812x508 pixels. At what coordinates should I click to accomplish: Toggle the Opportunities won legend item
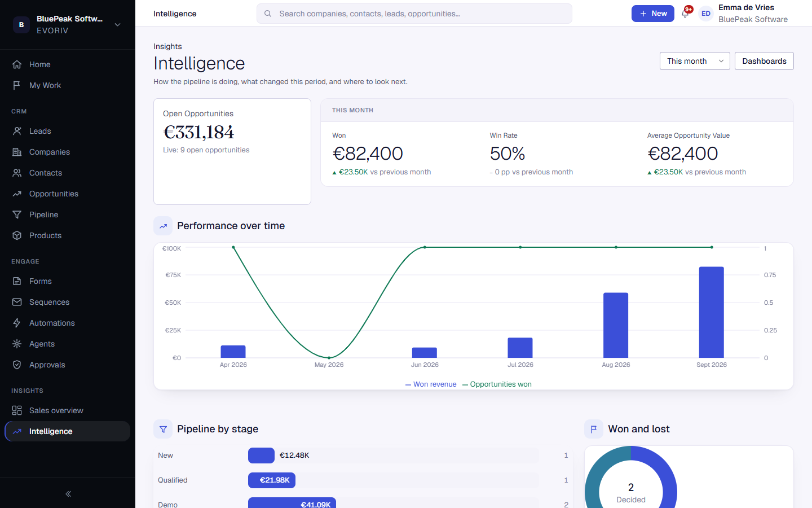497,384
